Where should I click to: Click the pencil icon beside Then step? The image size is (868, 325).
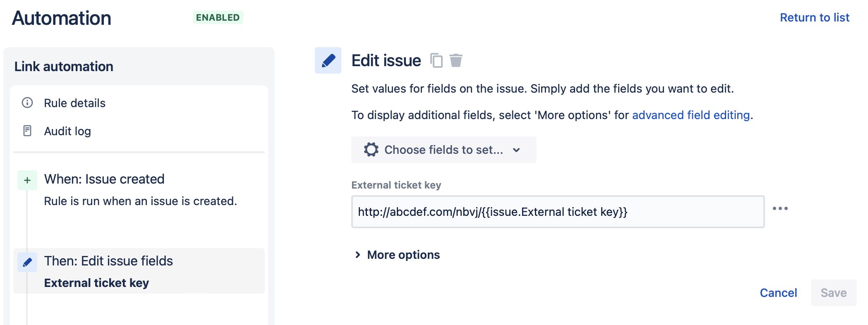(x=27, y=261)
